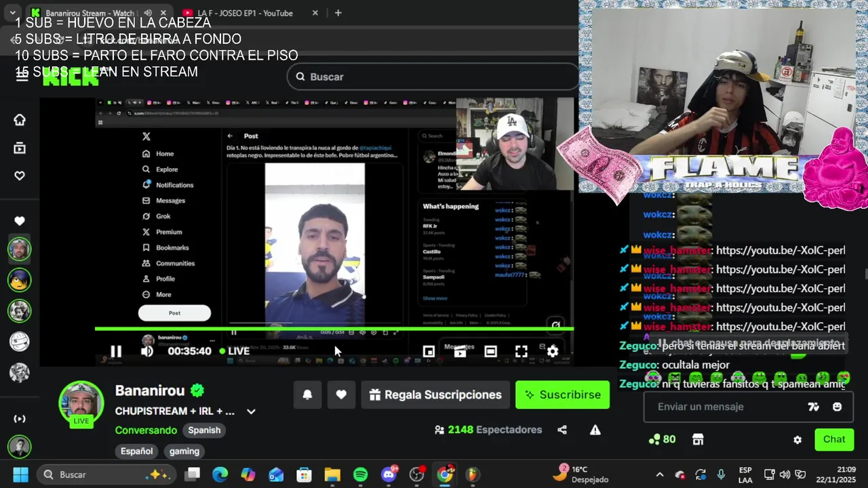Open the Kick home icon in sidebar

tap(20, 120)
